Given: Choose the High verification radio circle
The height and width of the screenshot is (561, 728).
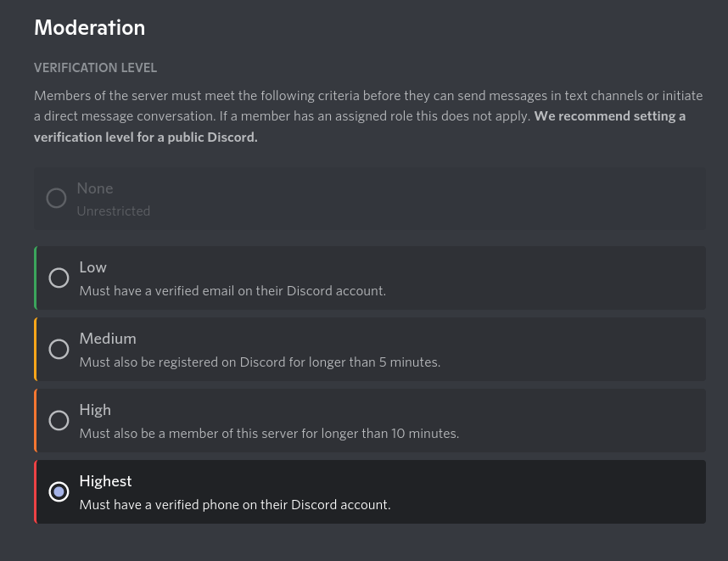Looking at the screenshot, I should click(59, 420).
